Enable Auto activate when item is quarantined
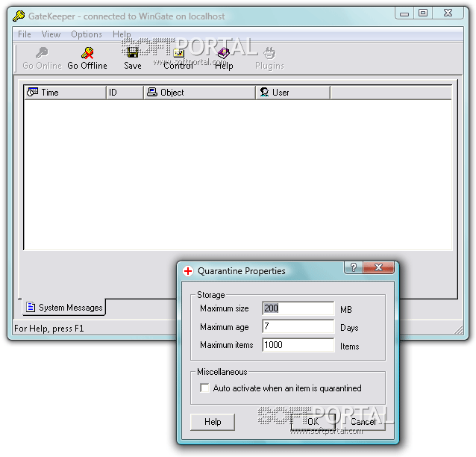Viewport: 476px width, 457px height. tap(205, 388)
